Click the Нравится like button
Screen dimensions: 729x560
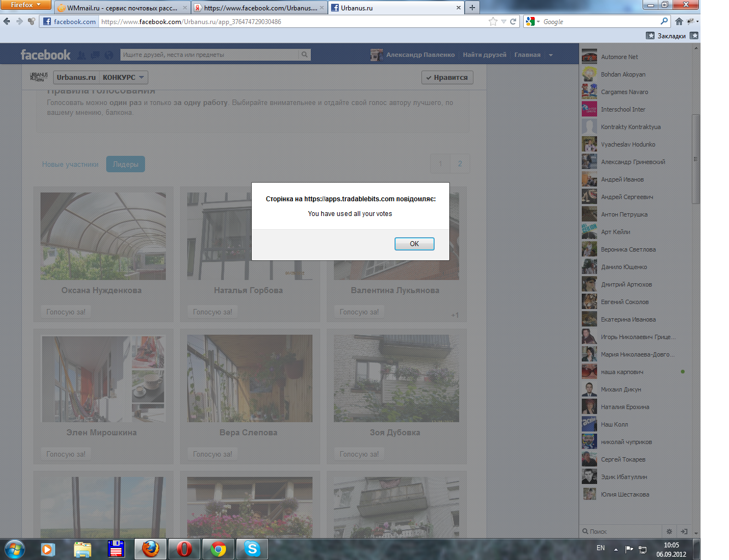point(447,77)
